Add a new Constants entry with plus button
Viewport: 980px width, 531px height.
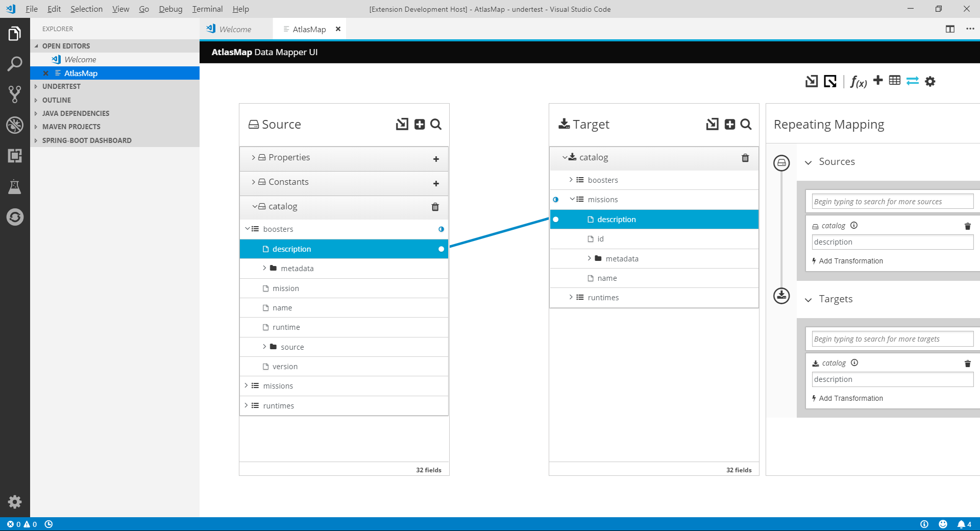(435, 183)
